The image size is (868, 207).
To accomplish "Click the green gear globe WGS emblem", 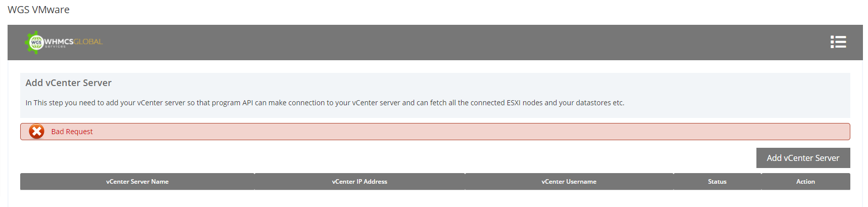I will (35, 43).
